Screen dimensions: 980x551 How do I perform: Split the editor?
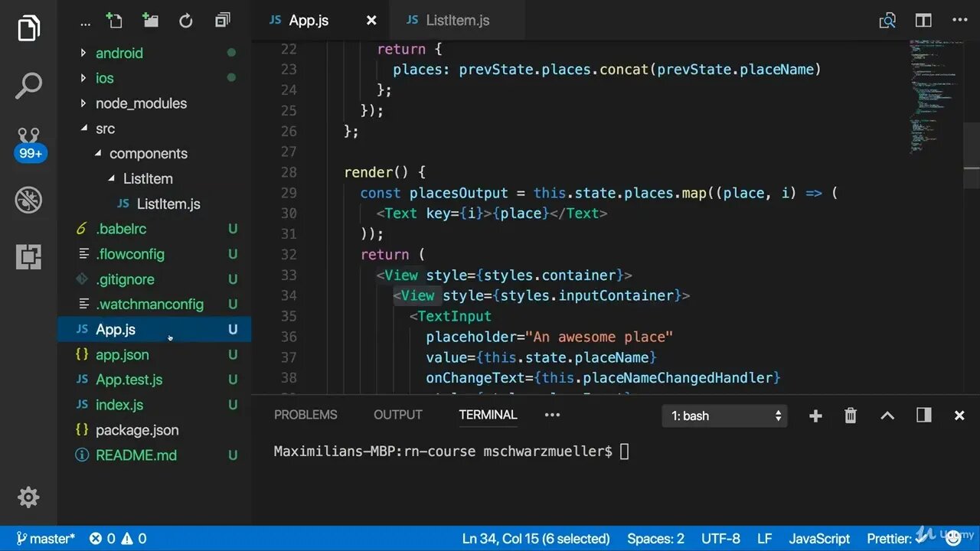924,21
